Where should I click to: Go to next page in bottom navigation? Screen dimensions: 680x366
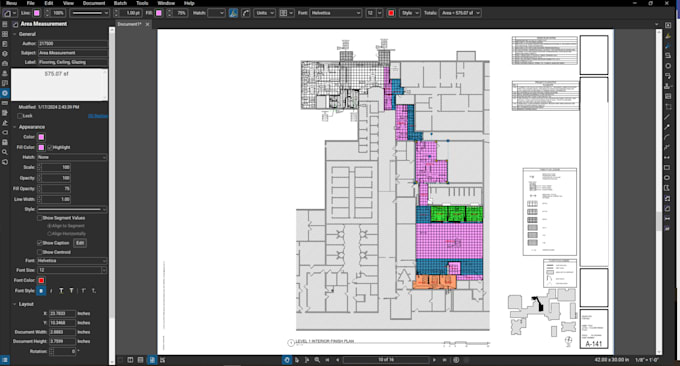pos(435,360)
